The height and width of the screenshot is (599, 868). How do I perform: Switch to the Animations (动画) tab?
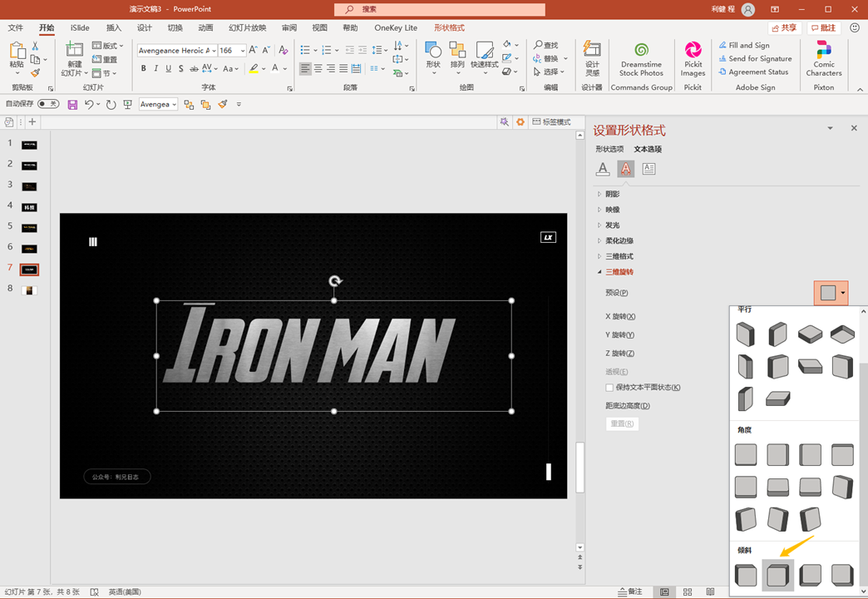(x=205, y=27)
